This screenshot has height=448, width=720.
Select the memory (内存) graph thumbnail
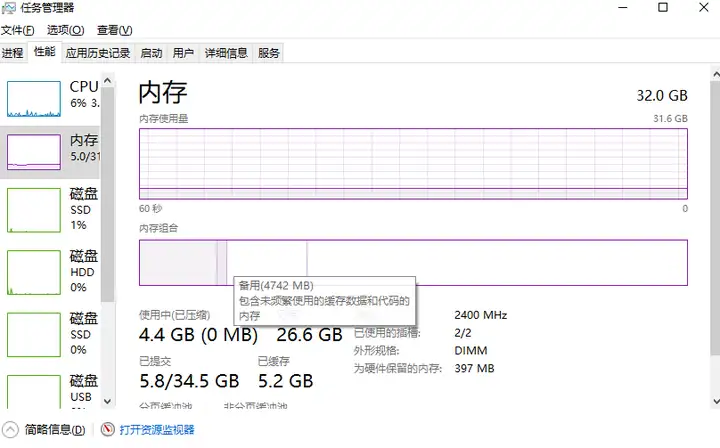click(34, 151)
